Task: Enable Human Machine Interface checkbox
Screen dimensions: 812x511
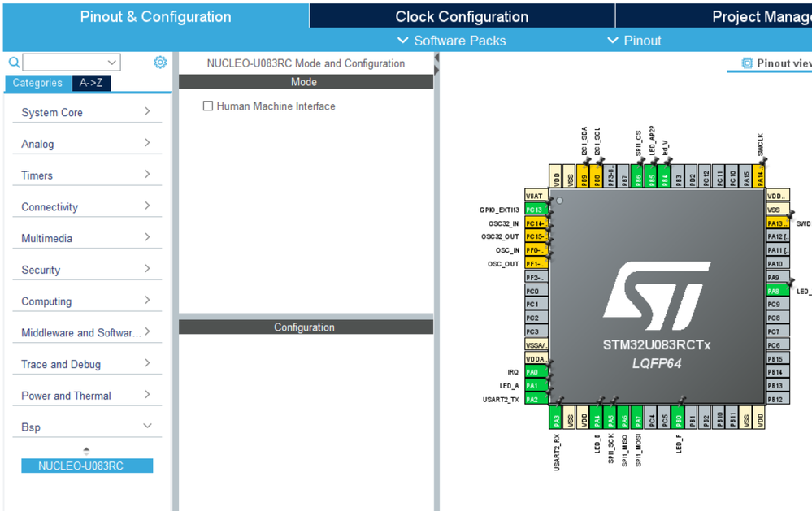Action: point(208,106)
